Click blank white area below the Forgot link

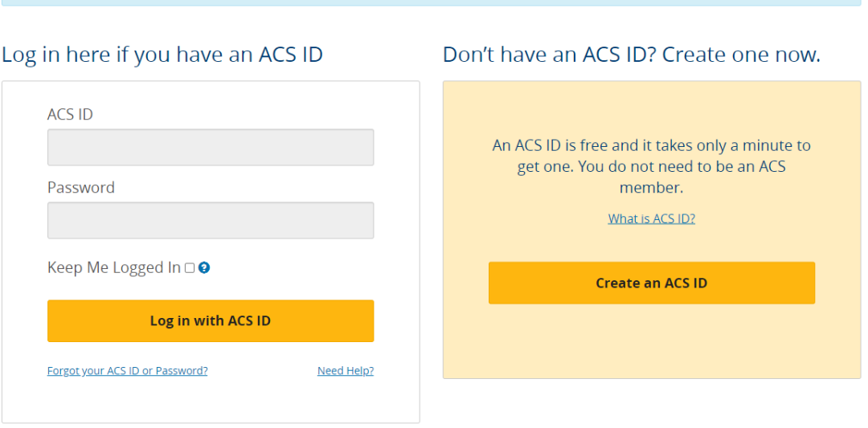click(x=209, y=400)
